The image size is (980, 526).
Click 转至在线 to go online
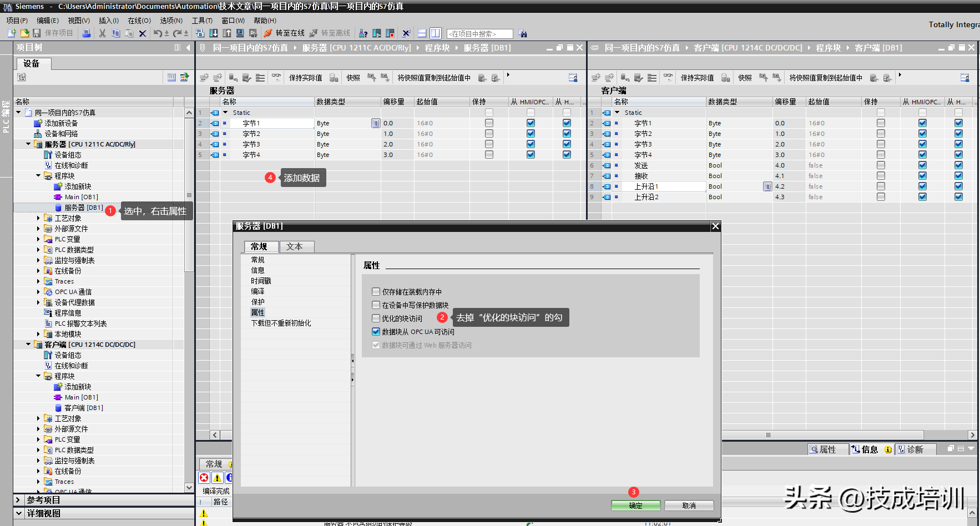click(x=285, y=33)
